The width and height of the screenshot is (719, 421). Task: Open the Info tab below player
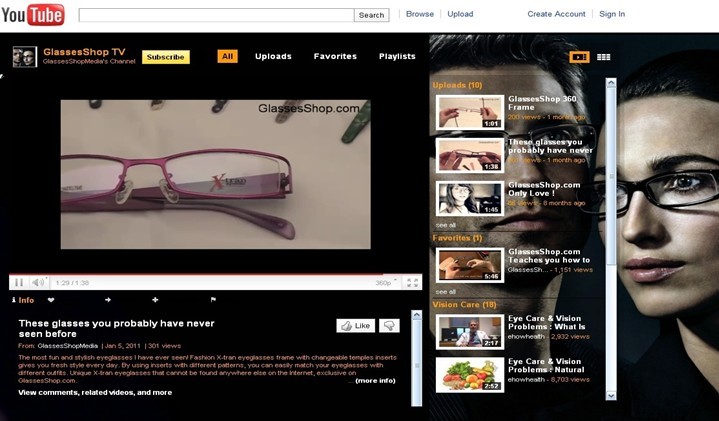coord(23,300)
